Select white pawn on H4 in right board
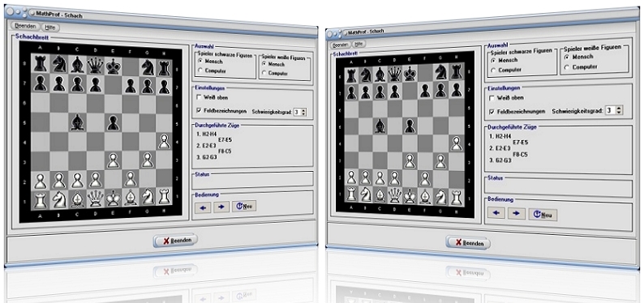Screen dimensions: 644x303 (x=456, y=144)
